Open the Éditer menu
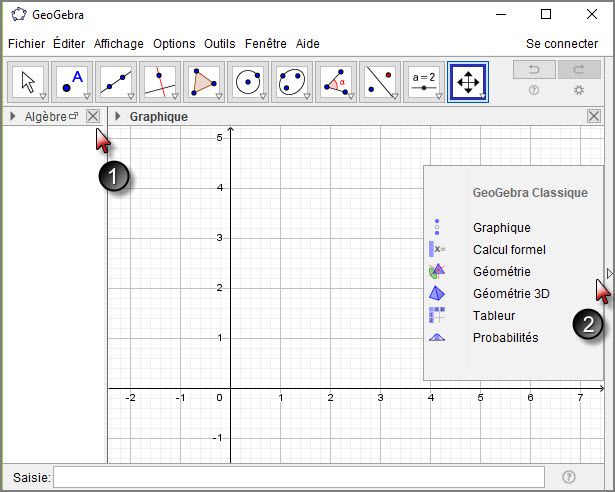 (69, 44)
